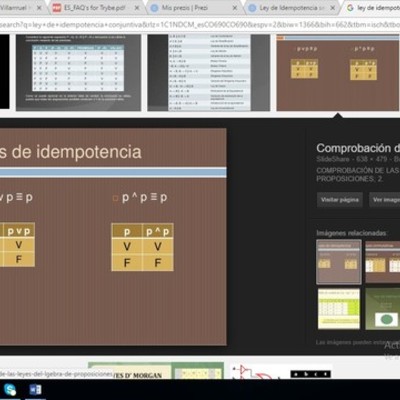
Task: Click the Google favicon on search tab
Action: (350, 8)
